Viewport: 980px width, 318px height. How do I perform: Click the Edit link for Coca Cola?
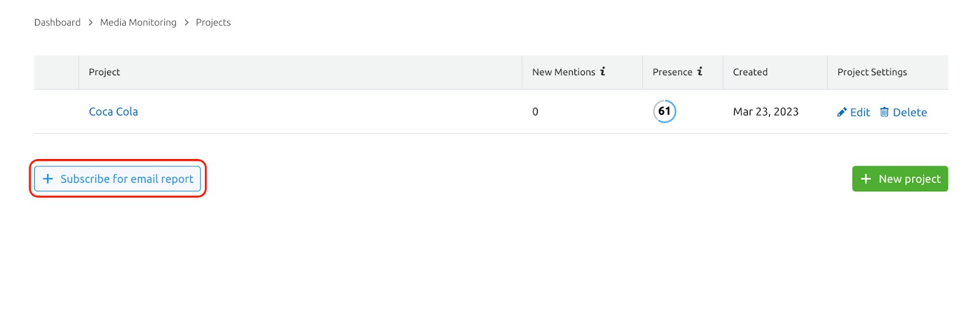860,113
